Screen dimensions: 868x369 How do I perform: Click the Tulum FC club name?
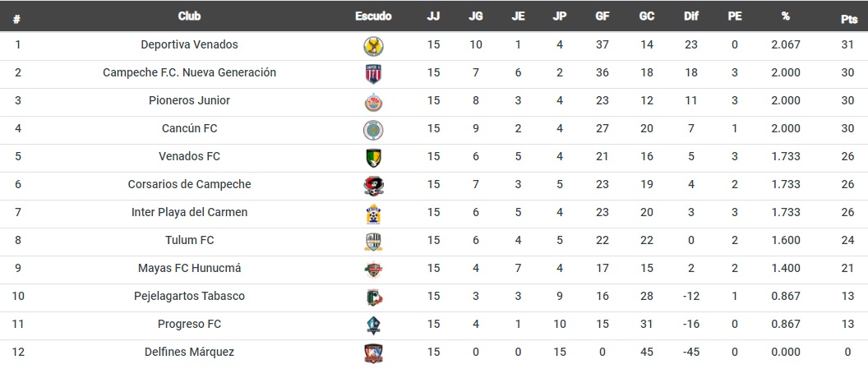pos(189,240)
